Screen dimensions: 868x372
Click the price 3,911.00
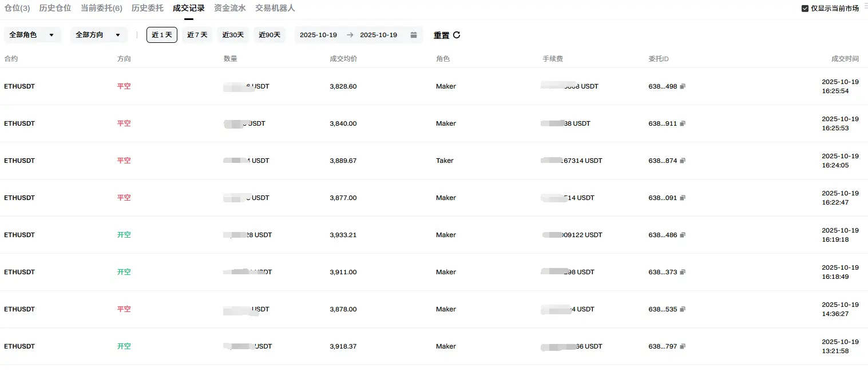[343, 273]
